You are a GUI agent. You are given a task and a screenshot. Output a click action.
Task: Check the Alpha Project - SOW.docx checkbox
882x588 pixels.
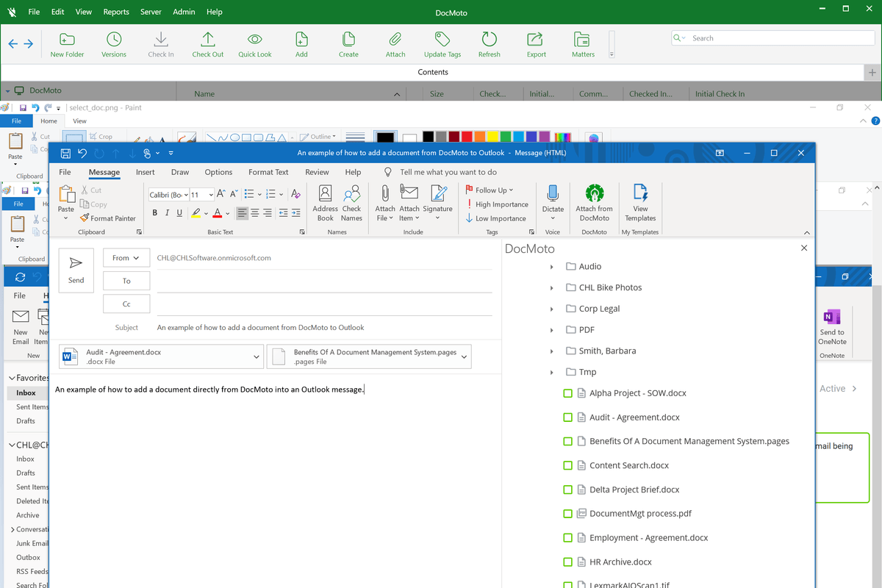(568, 393)
